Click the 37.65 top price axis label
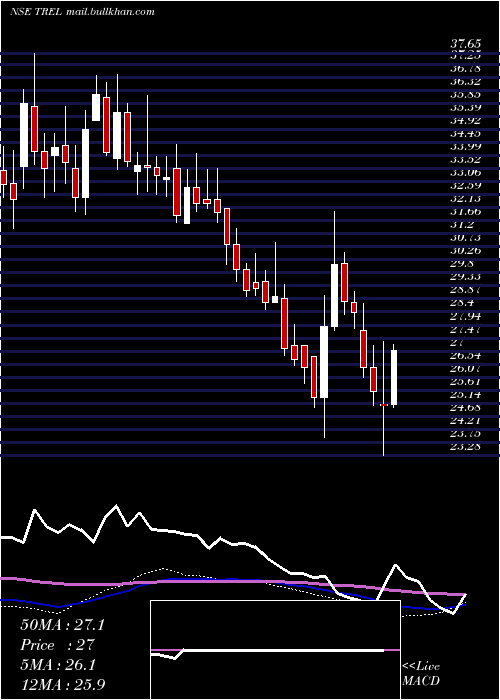The image size is (500, 700). tap(465, 44)
